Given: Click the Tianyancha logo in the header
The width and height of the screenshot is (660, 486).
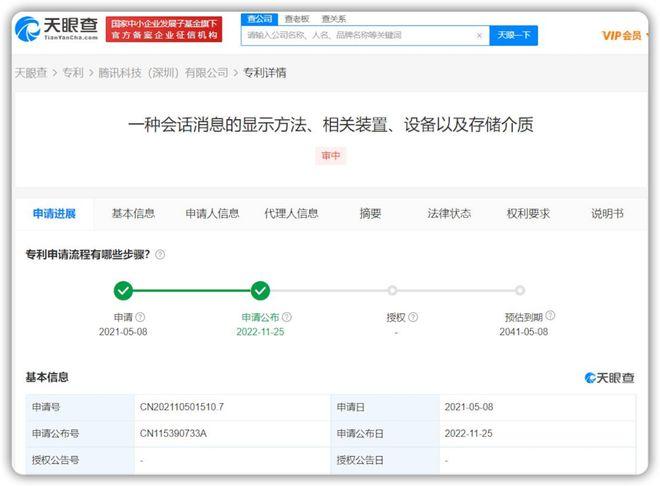Looking at the screenshot, I should coord(56,28).
